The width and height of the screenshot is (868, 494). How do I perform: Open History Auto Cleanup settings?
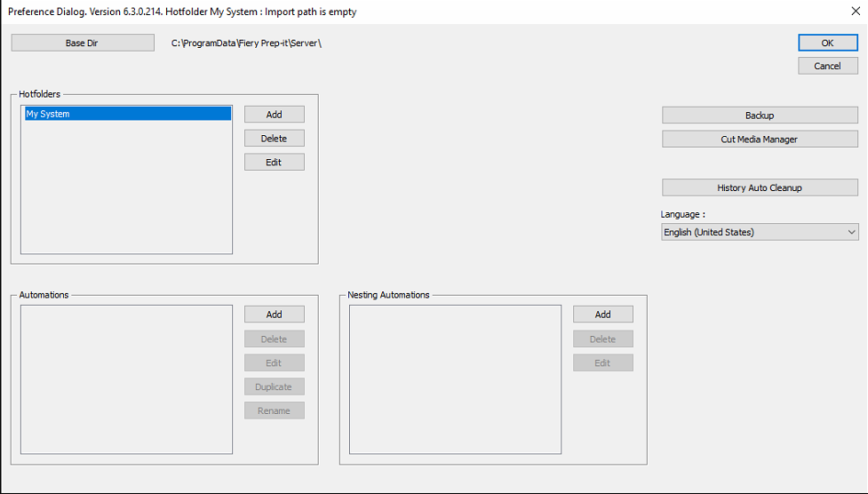point(759,188)
